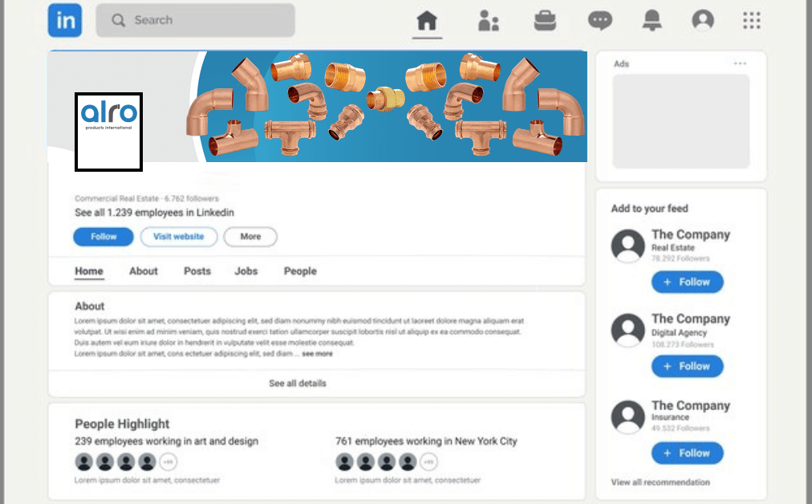The image size is (812, 504).
Task: Open the Notifications bell icon
Action: coord(652,21)
